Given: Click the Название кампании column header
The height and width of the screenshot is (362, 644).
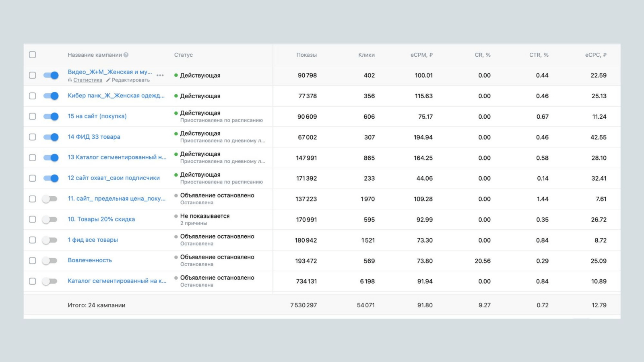Looking at the screenshot, I should point(95,55).
